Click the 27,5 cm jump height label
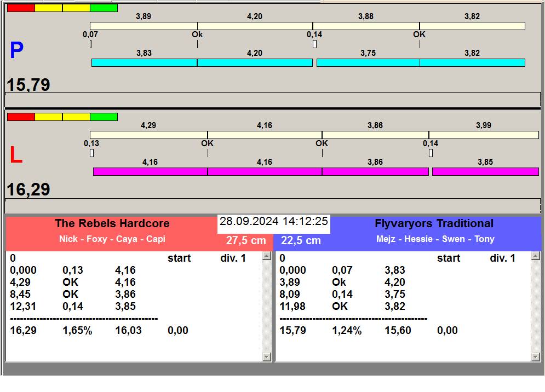The width and height of the screenshot is (545, 392). 246,240
